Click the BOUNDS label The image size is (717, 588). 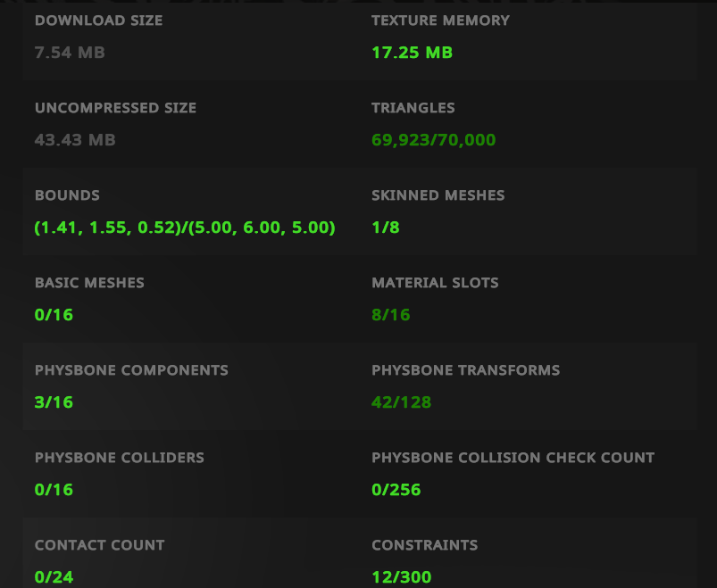point(67,195)
